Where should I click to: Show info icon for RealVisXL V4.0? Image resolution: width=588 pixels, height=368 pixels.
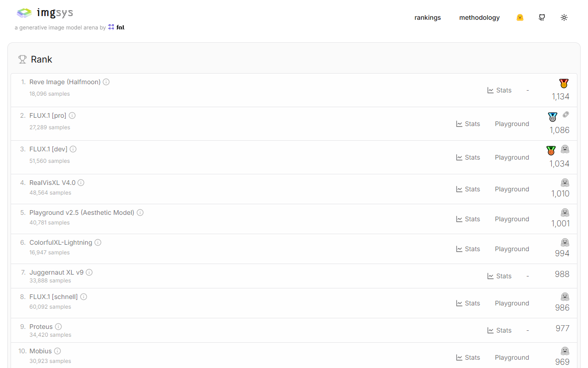81,183
